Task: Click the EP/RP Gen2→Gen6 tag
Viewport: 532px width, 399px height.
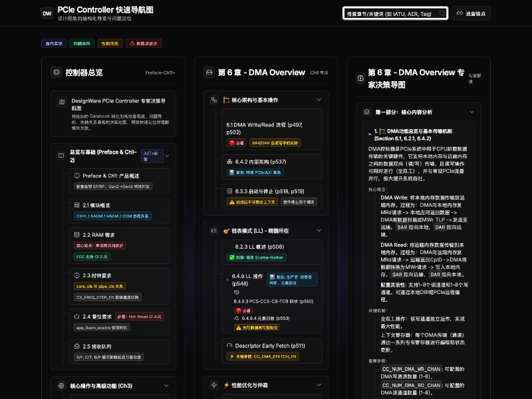Action: 113,186
